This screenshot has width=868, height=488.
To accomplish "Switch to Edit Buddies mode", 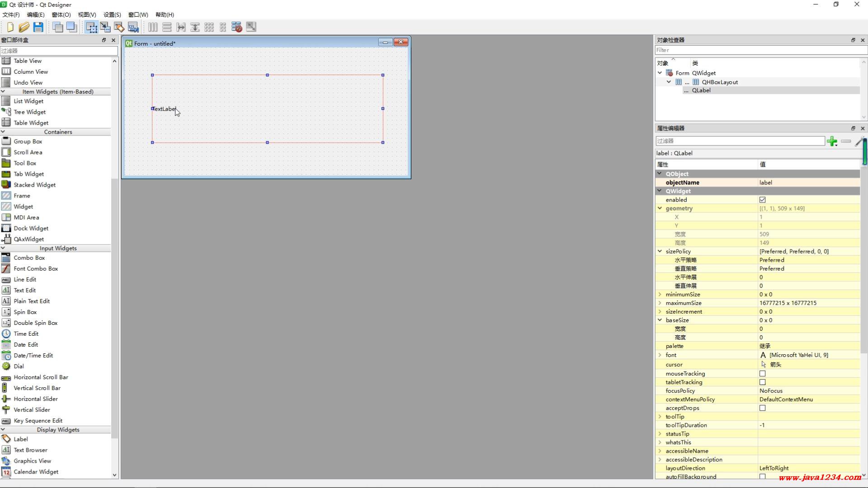I will 119,27.
